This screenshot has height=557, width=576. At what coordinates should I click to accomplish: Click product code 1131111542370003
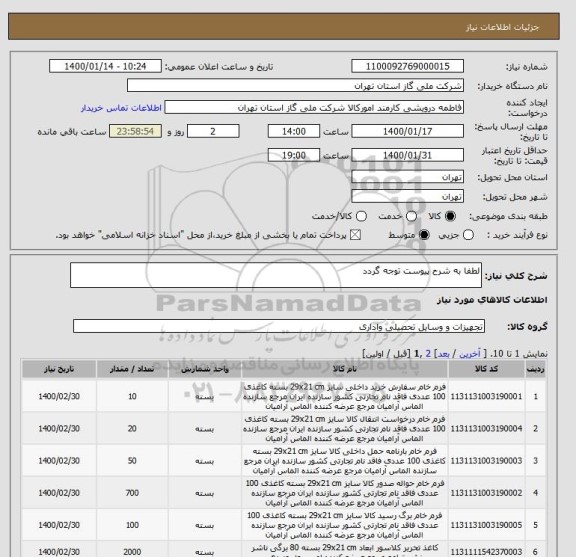coord(486,552)
